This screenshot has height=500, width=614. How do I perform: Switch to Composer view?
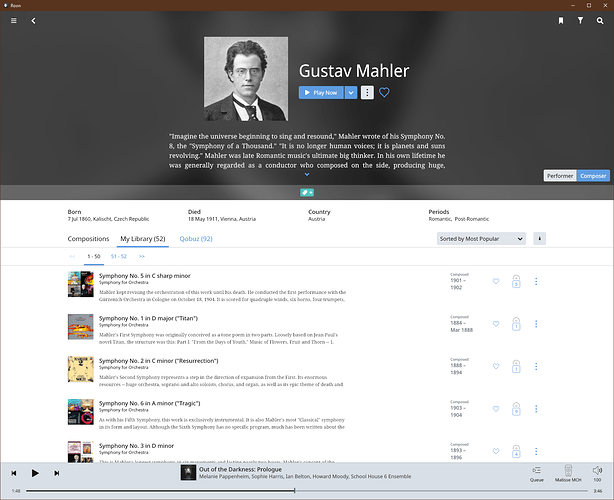593,176
